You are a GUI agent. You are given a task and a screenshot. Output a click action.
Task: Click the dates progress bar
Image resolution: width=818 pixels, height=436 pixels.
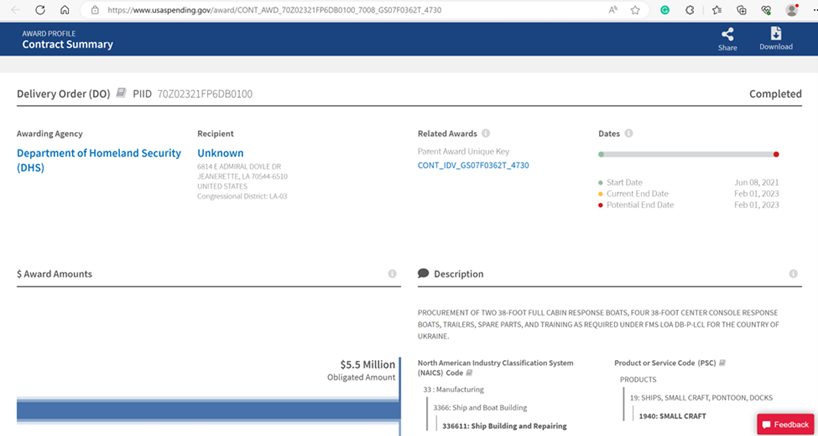pos(689,154)
